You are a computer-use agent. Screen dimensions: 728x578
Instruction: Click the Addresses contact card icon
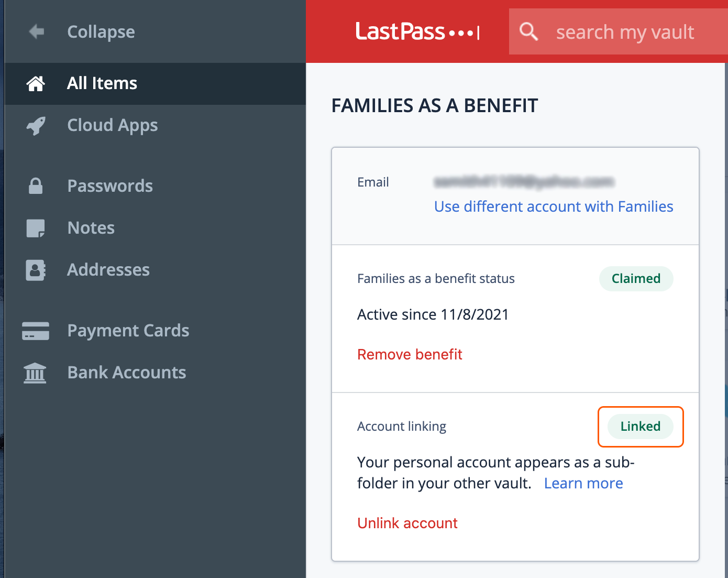[35, 270]
